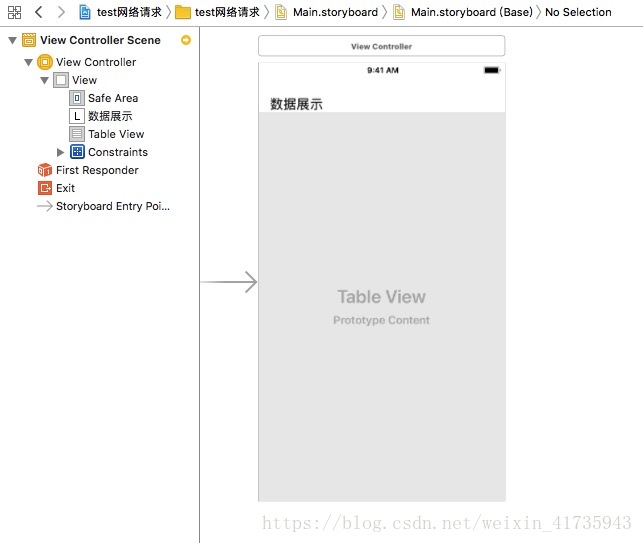
Task: Open the No Selection breadcrumb
Action: click(x=578, y=12)
